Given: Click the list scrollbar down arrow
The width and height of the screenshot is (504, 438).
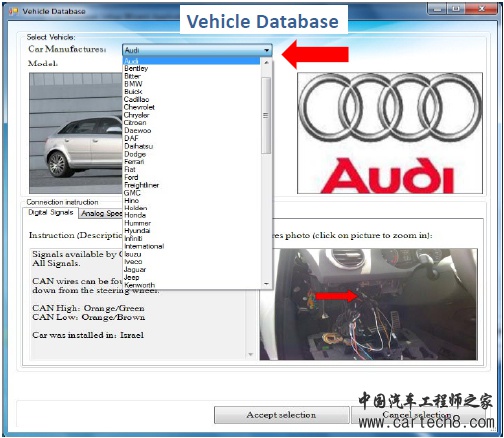Looking at the screenshot, I should coord(266,284).
